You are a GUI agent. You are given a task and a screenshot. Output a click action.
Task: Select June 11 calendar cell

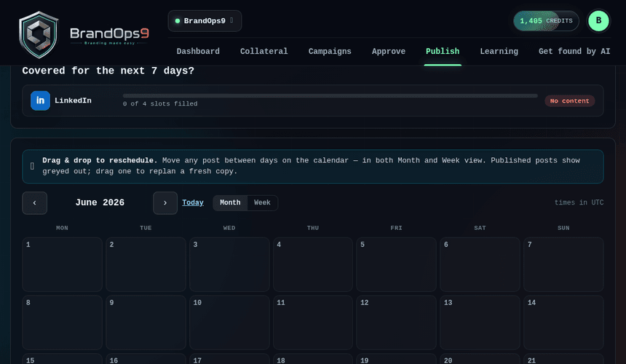tap(313, 323)
